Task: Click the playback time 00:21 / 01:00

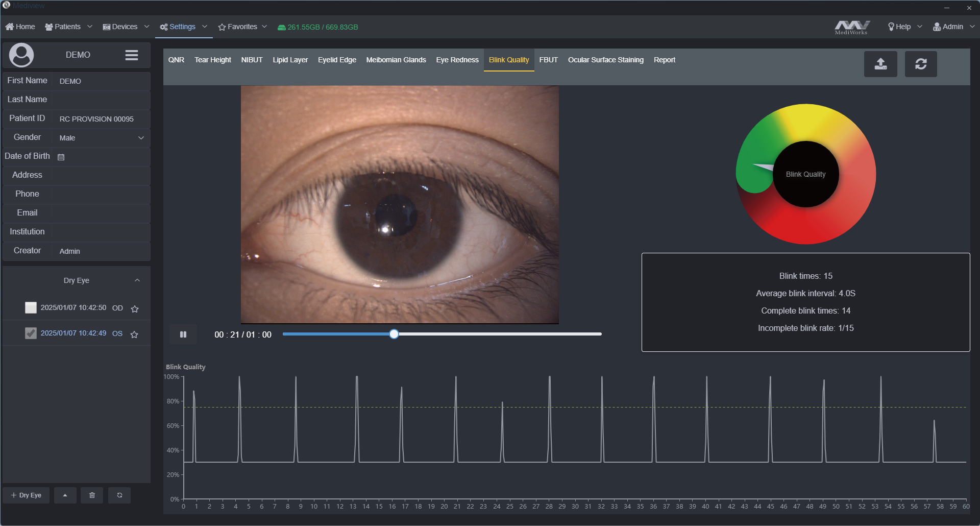Action: coord(243,334)
